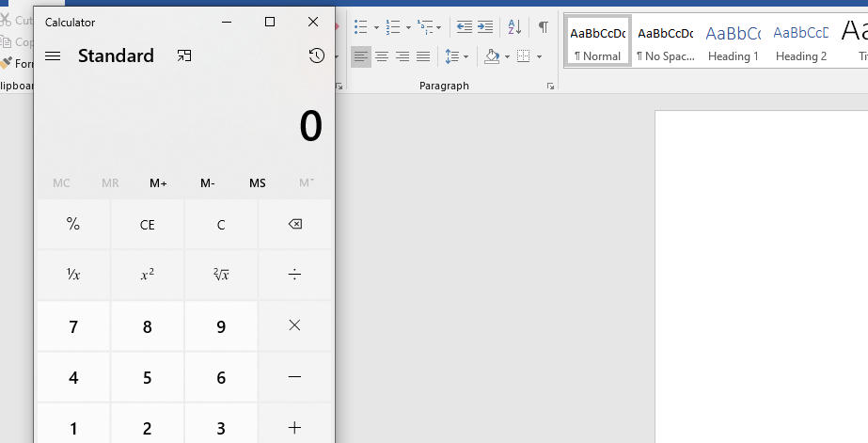The height and width of the screenshot is (443, 868).
Task: Click the Sort icon in Paragraph group
Action: [x=514, y=27]
